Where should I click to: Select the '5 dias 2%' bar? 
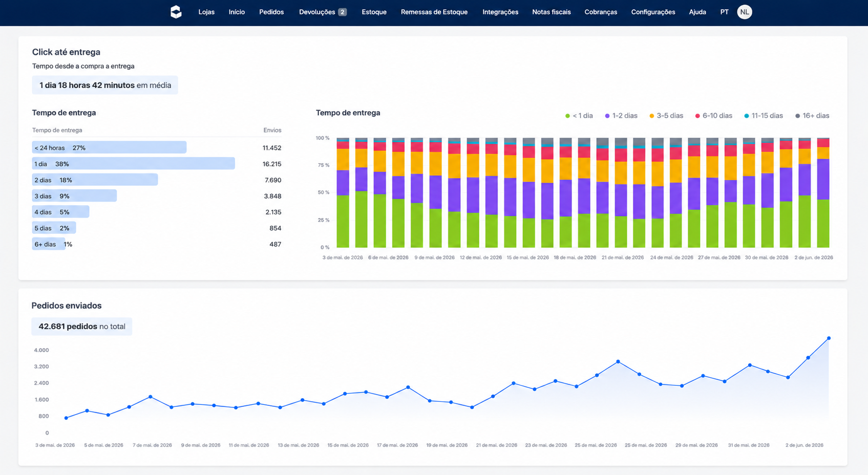54,228
